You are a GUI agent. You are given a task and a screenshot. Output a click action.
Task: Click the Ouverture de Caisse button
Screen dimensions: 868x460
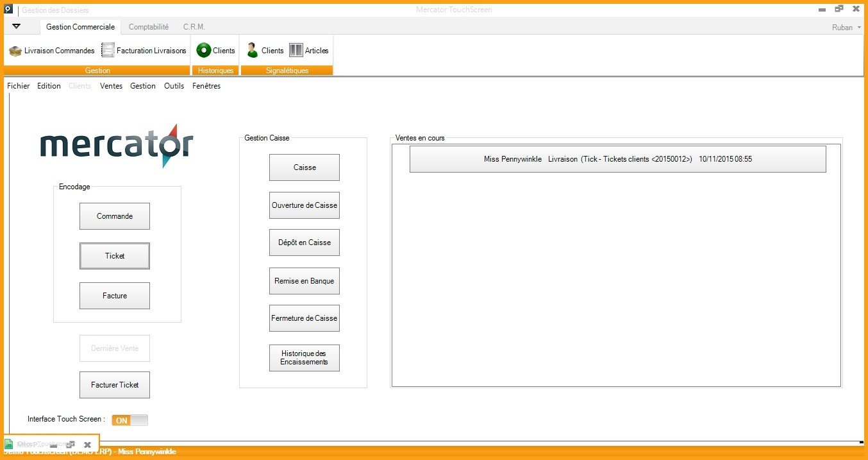coord(305,205)
